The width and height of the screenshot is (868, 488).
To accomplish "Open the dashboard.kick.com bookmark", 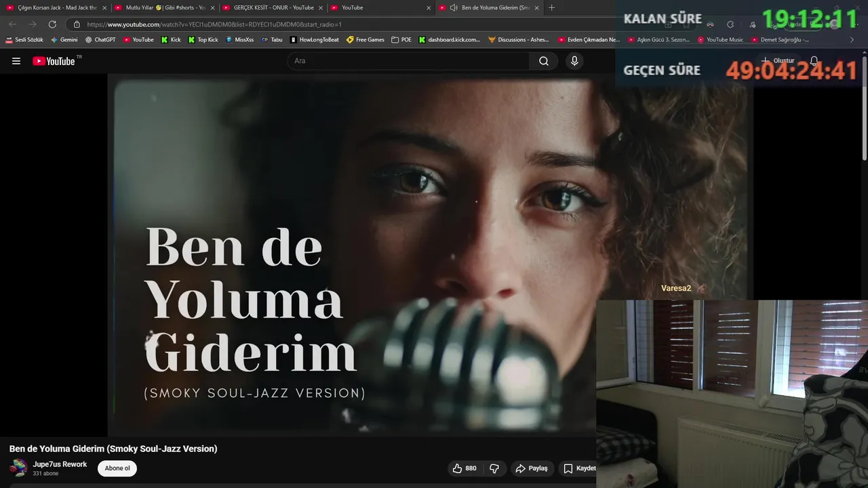I will pos(450,40).
